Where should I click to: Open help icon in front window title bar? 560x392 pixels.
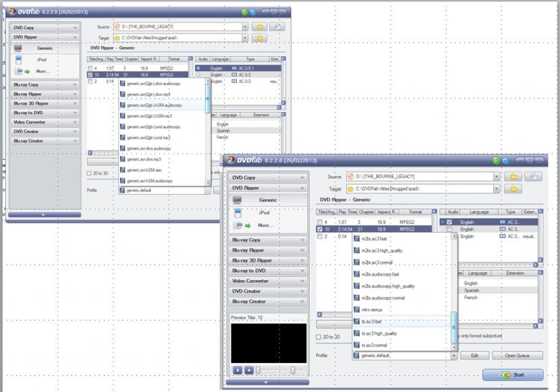coord(505,161)
